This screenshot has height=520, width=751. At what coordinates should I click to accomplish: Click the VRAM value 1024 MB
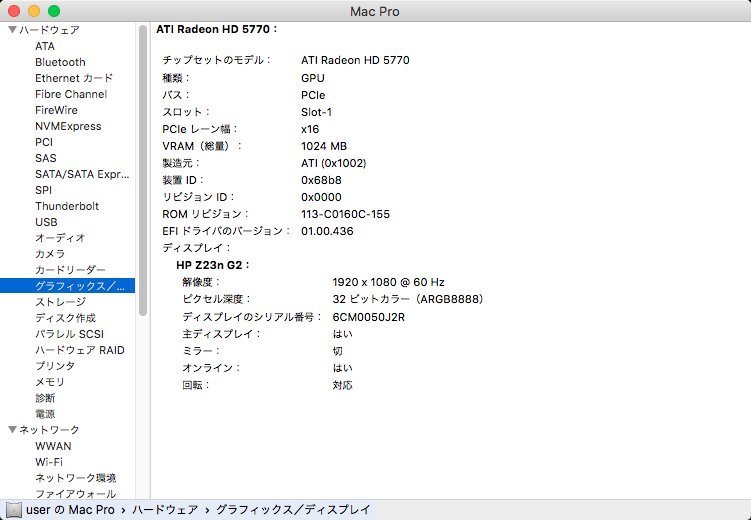[x=324, y=146]
